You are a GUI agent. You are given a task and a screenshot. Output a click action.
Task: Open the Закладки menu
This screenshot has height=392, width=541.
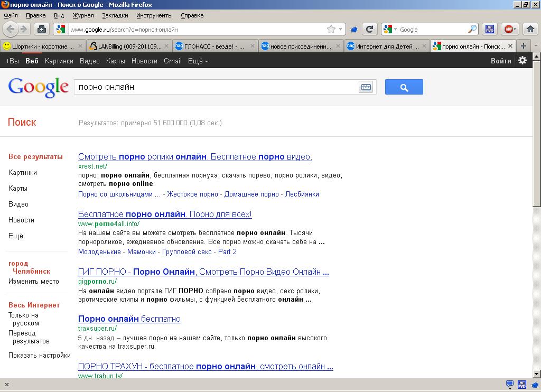pos(115,15)
